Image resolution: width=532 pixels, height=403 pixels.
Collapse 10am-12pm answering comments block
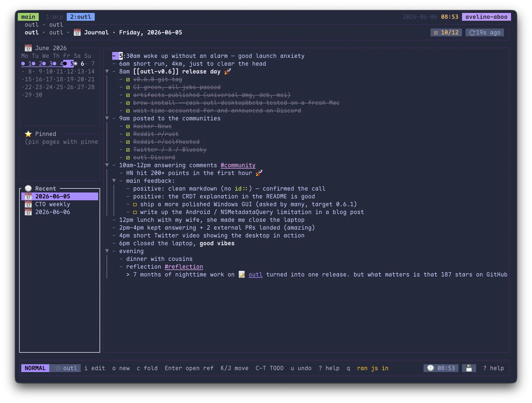[107, 165]
